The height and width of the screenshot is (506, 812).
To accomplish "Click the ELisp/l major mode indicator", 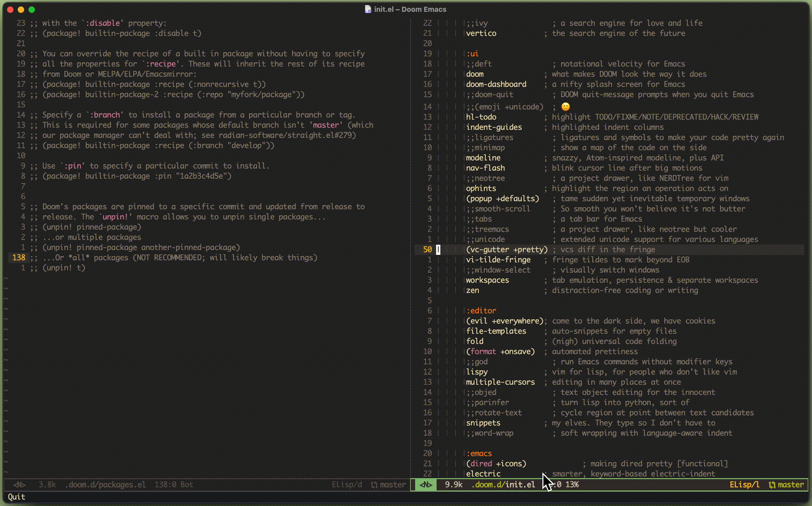I will (744, 484).
